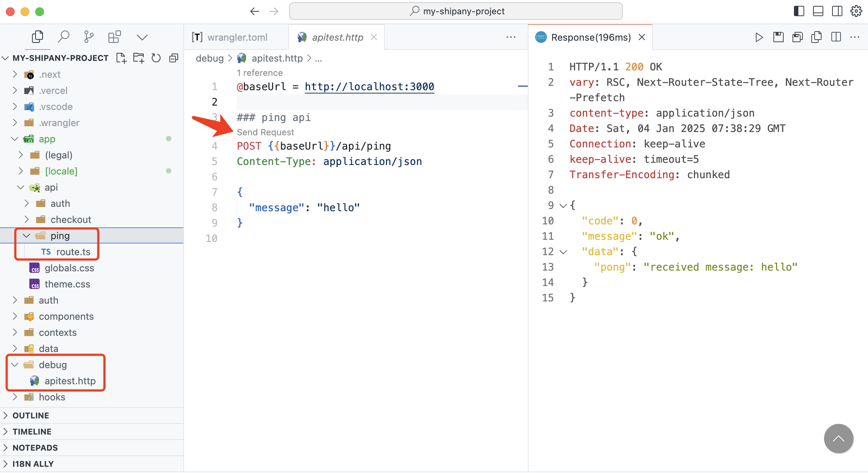
Task: Click the New Folder icon in Explorer
Action: point(139,58)
